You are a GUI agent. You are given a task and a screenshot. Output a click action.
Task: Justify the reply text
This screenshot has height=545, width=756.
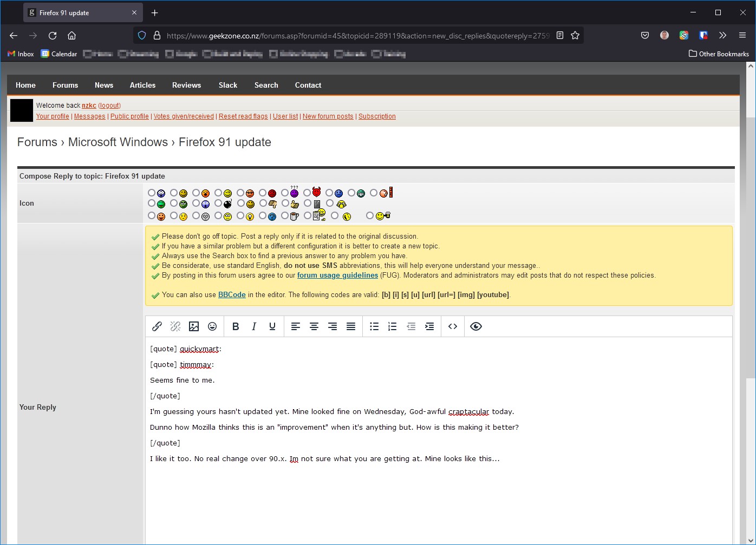click(x=351, y=326)
